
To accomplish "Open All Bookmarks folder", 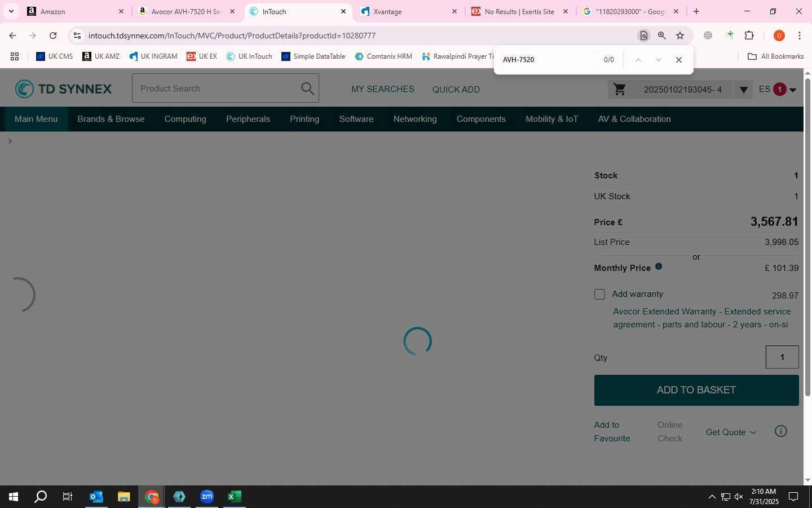I will [775, 56].
